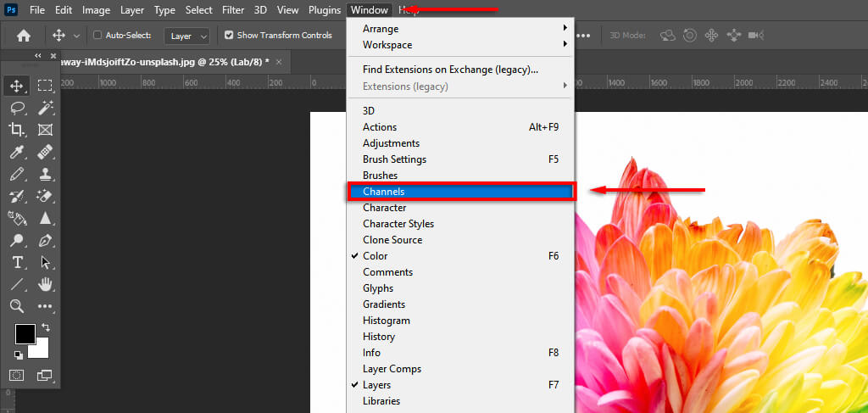Uncheck Show Transform Controls

pyautogui.click(x=229, y=36)
